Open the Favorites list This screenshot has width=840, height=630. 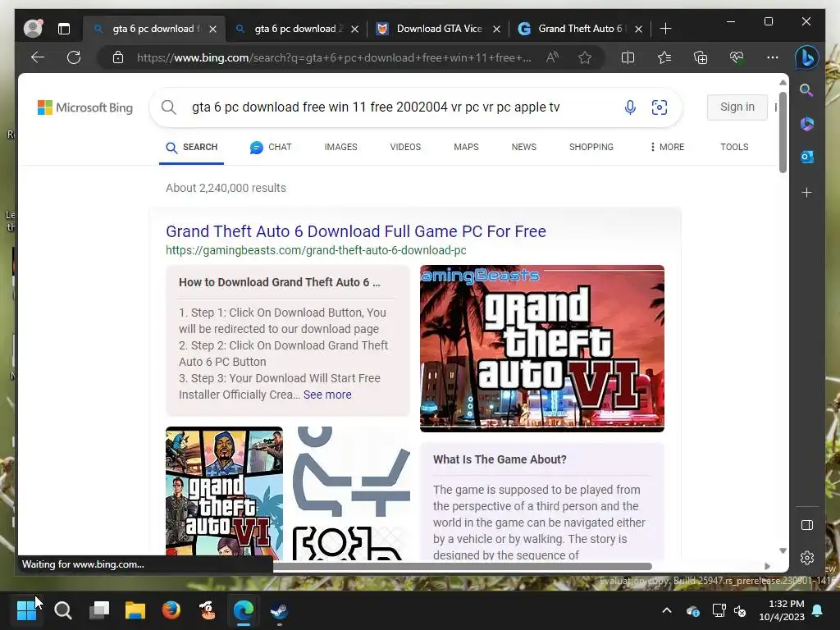tap(664, 57)
